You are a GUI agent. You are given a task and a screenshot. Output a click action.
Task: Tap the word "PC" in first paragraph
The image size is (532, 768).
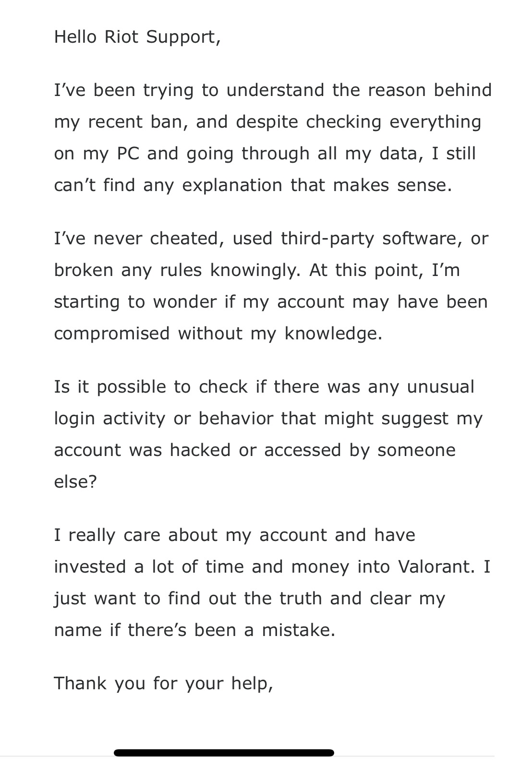coord(128,154)
